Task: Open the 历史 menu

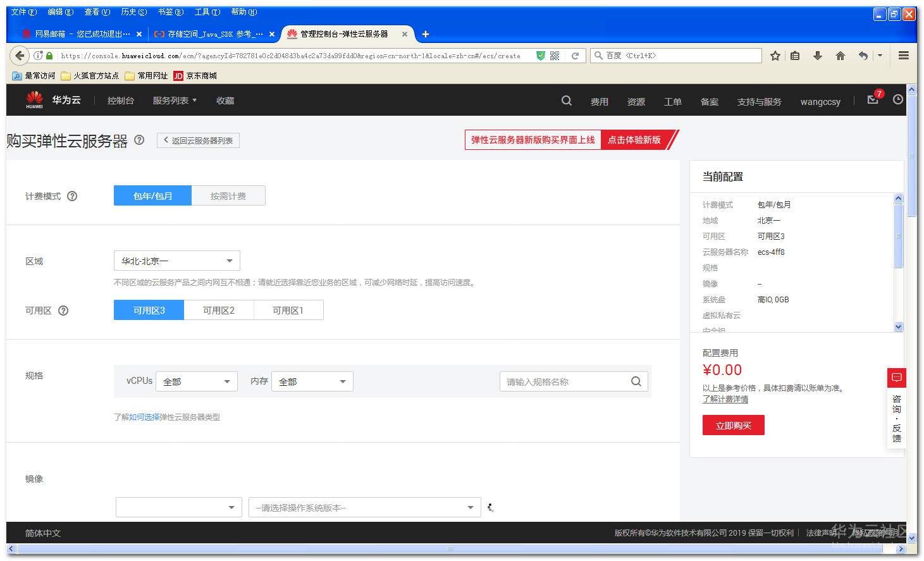Action: click(134, 12)
